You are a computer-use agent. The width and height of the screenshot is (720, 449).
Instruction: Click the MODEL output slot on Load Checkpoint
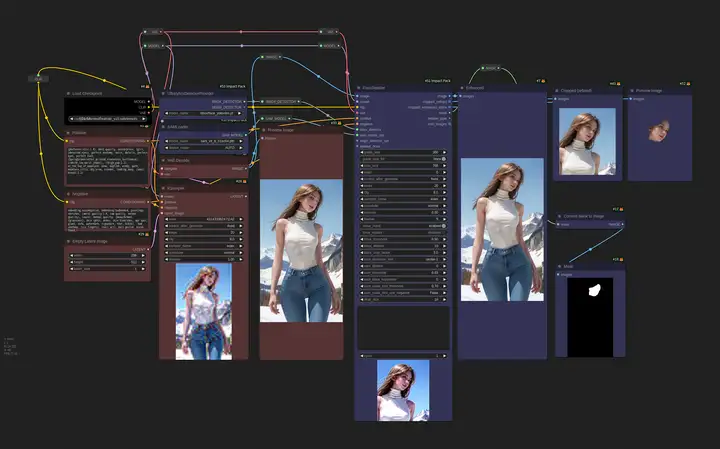tap(149, 101)
